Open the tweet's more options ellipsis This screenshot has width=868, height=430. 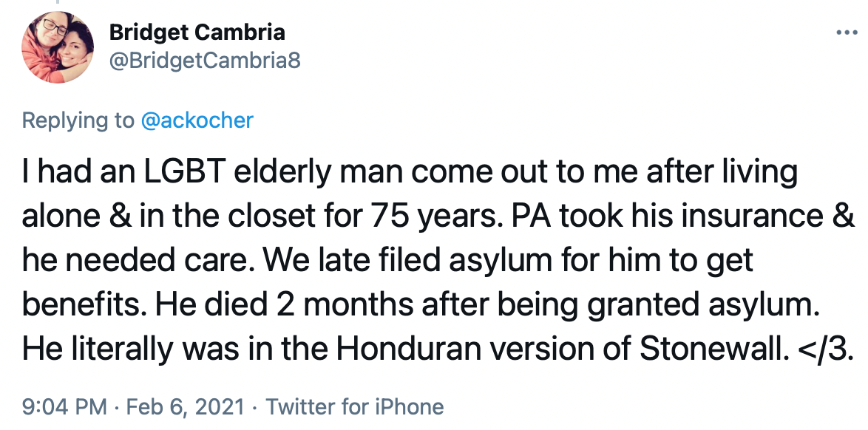click(847, 33)
